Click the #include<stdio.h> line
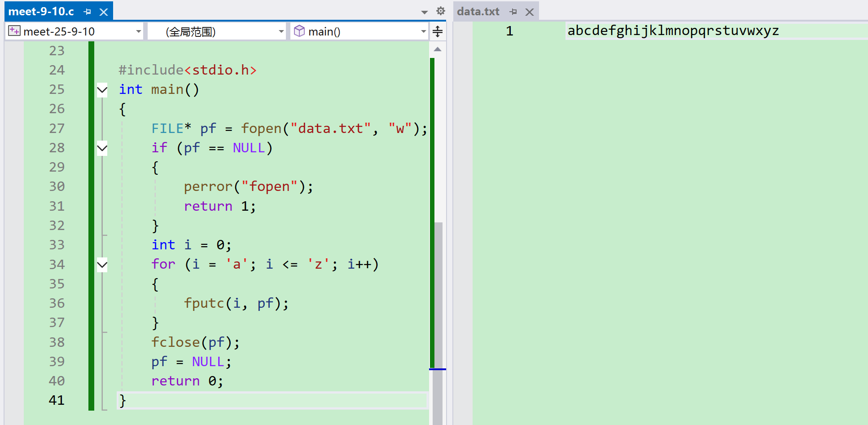The image size is (868, 425). [187, 70]
